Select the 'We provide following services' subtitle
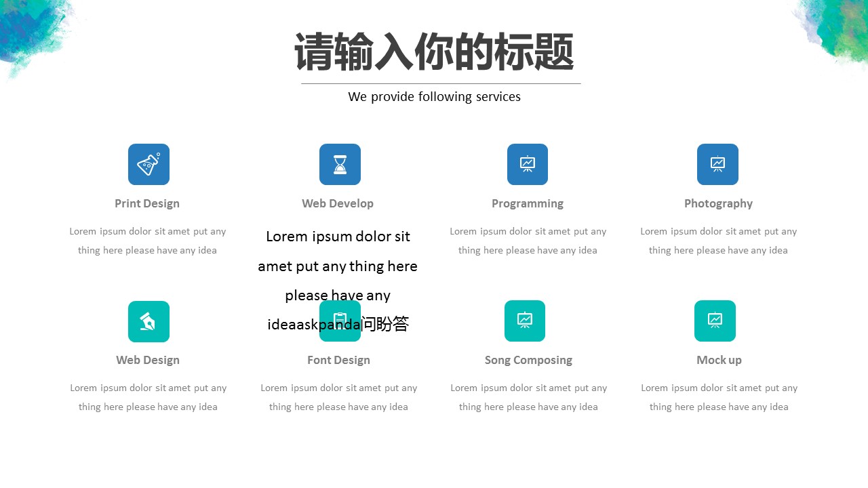This screenshot has height=488, width=868. point(434,97)
